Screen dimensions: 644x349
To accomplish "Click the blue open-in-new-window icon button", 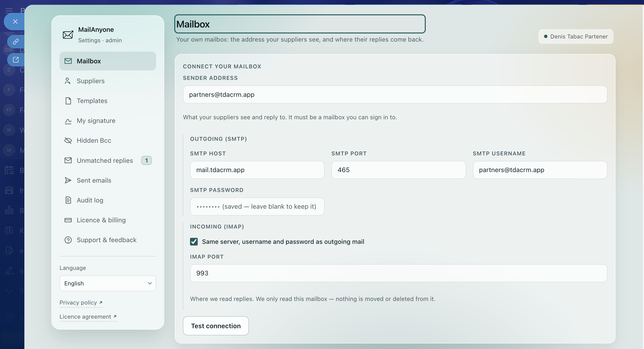I will pos(16,60).
